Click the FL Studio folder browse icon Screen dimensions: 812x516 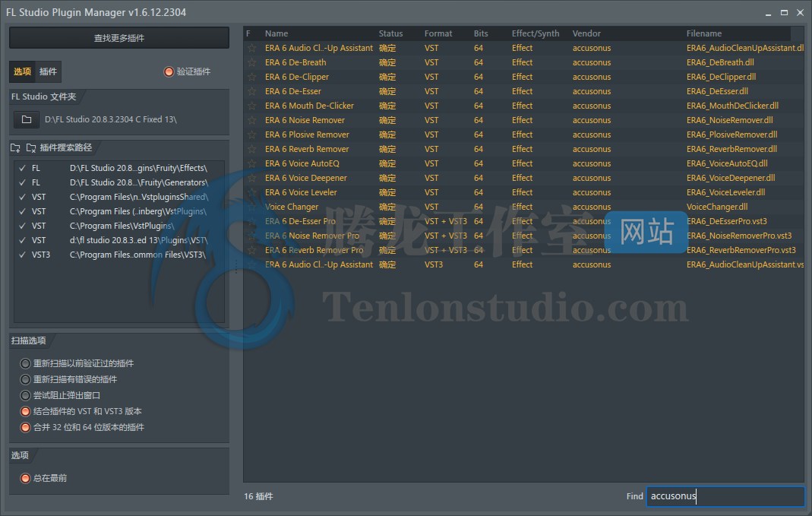point(27,119)
